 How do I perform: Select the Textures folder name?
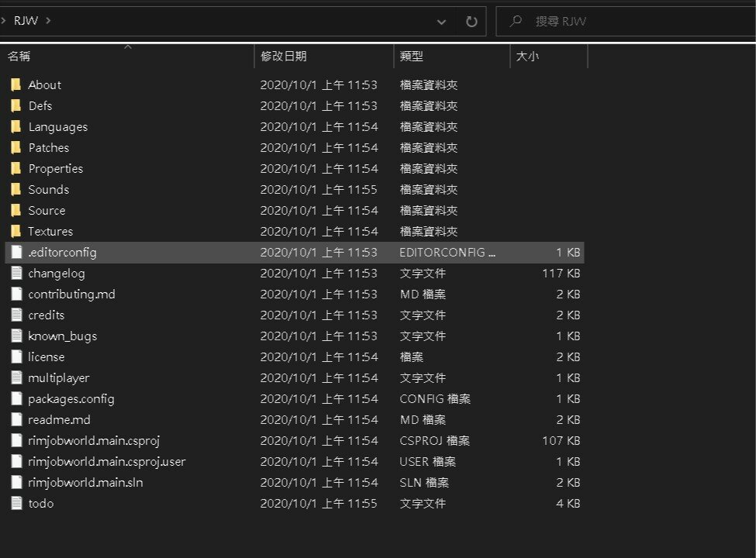click(50, 231)
